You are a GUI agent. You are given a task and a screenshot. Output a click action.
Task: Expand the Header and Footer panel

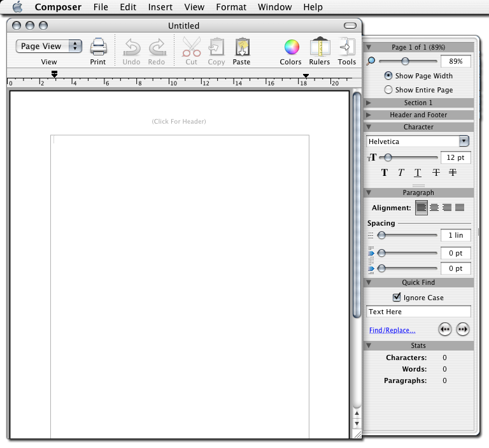tap(369, 115)
